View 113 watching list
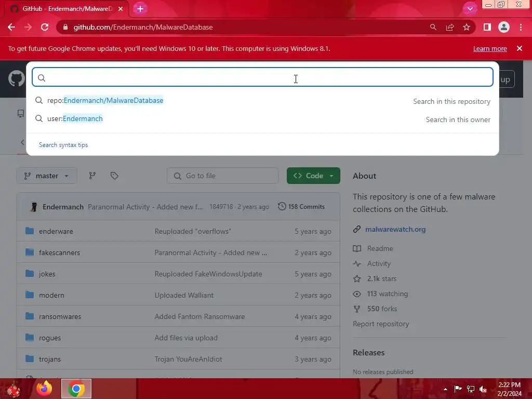Viewport: 532px width, 399px height. pyautogui.click(x=388, y=294)
